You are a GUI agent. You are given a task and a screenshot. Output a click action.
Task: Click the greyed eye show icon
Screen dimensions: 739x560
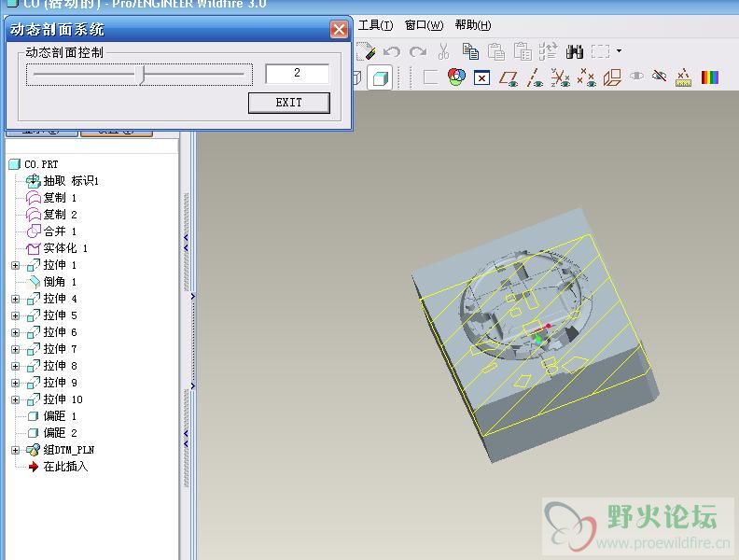636,76
